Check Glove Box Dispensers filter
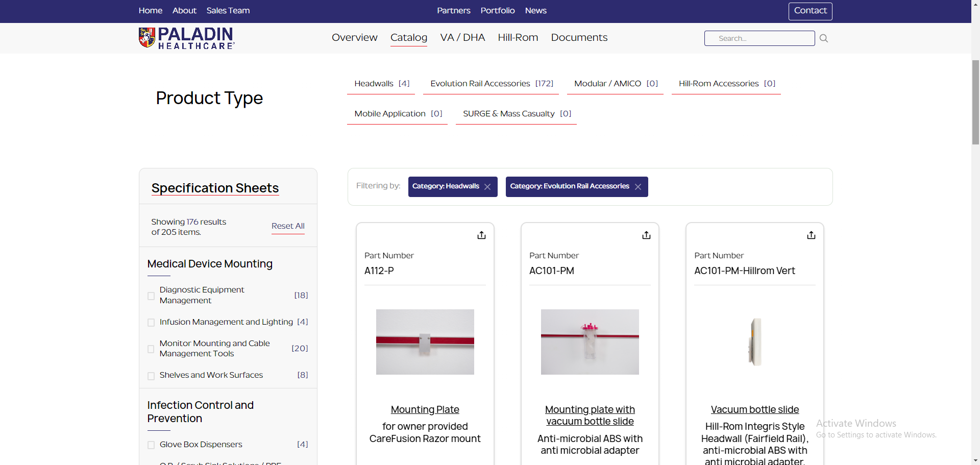 (151, 445)
